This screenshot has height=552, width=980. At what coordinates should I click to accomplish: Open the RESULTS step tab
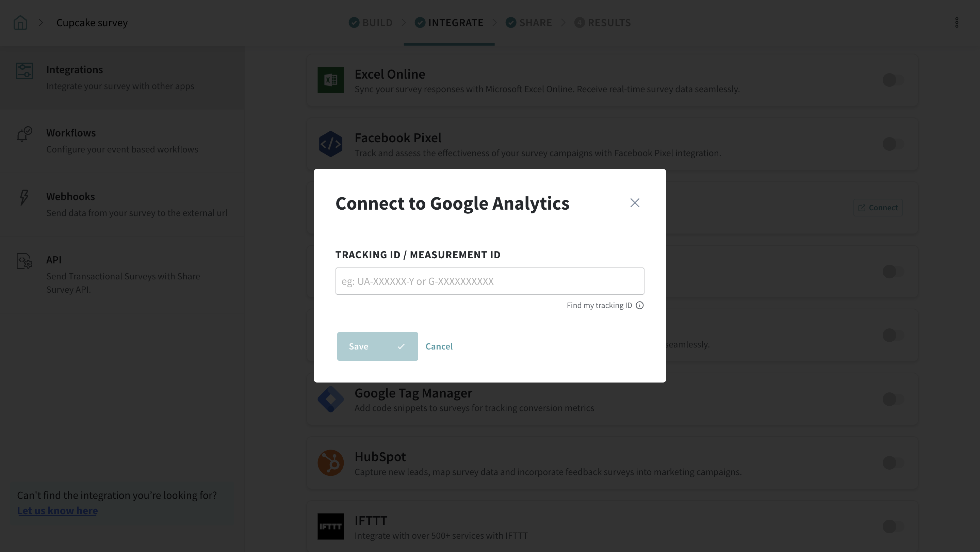603,22
